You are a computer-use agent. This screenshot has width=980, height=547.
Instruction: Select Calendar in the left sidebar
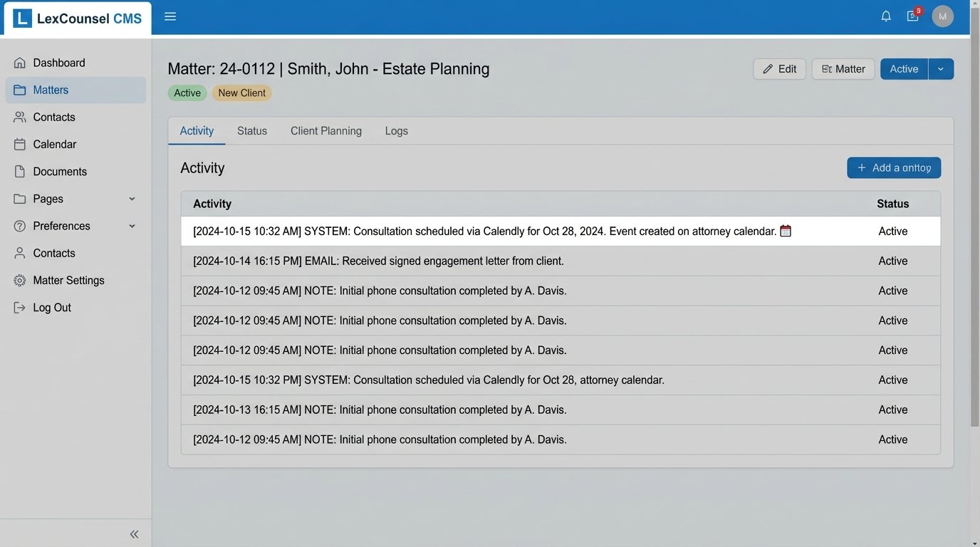click(54, 144)
